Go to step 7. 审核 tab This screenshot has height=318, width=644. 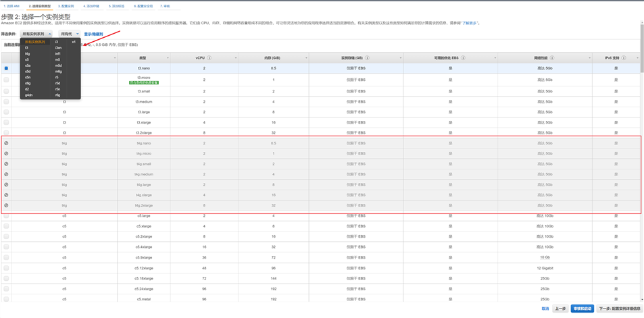(x=165, y=7)
